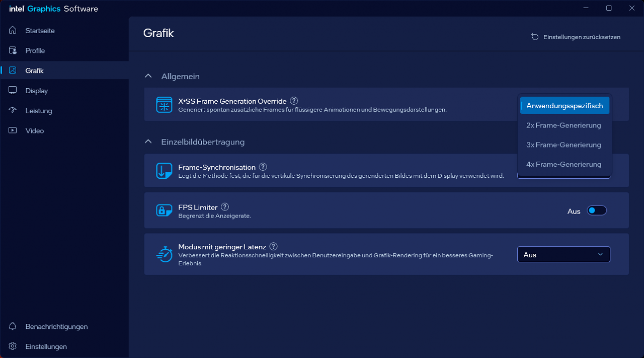Open help tooltip for FPS Limiter
Image resolution: width=644 pixels, height=358 pixels.
coord(225,207)
